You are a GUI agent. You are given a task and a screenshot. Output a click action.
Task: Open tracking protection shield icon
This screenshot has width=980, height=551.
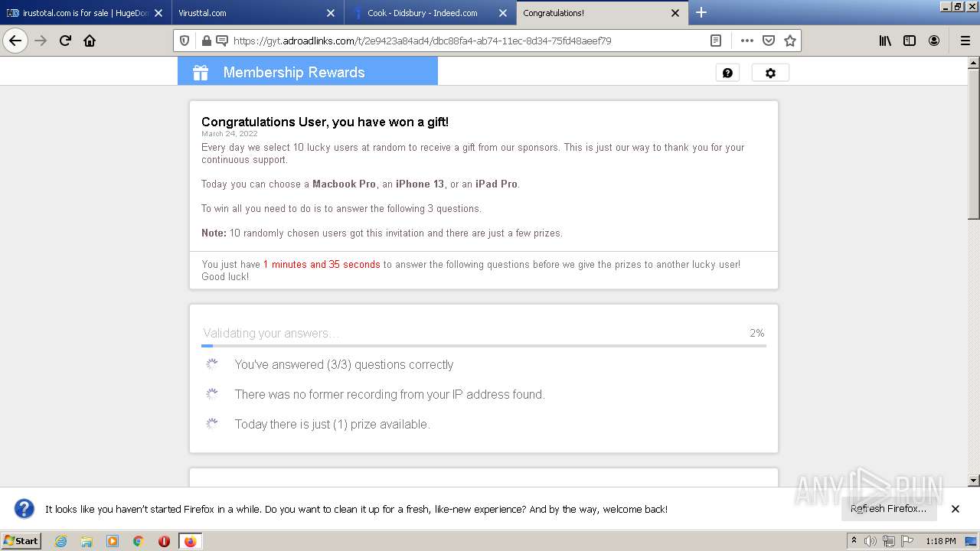(x=184, y=41)
